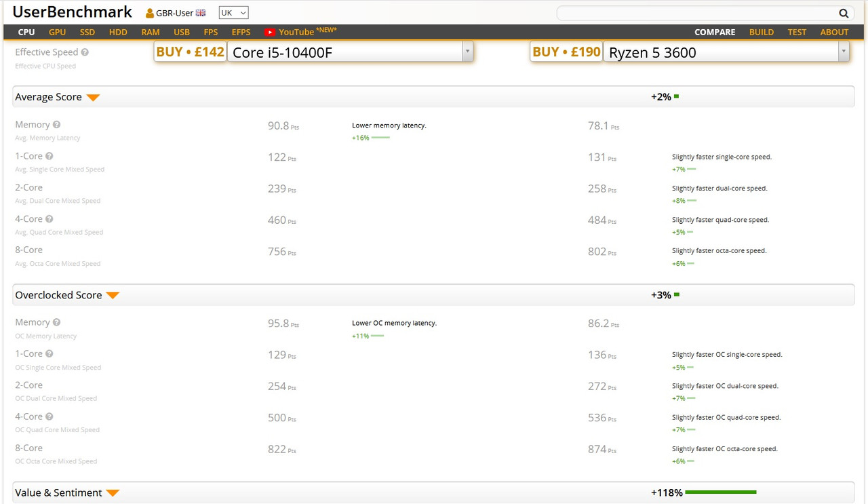
Task: Open the UK country dropdown
Action: 233,13
